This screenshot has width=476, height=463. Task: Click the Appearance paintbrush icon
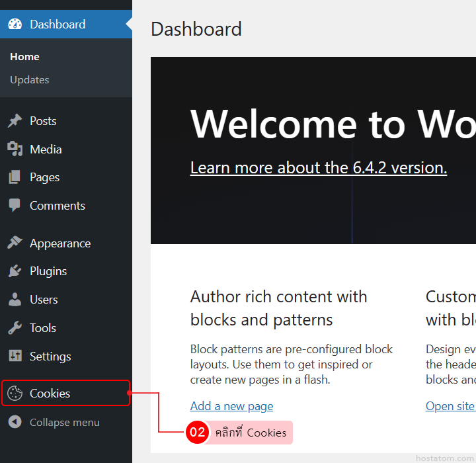15,243
